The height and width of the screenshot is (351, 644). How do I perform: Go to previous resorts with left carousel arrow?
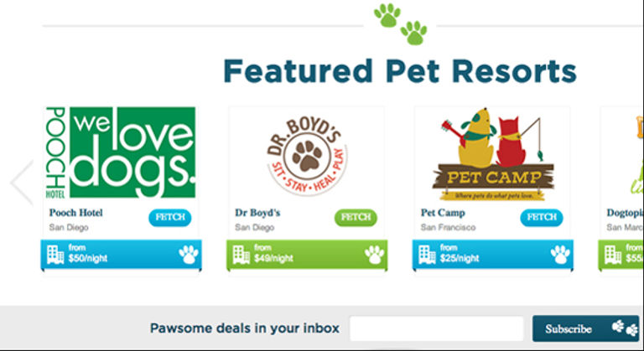pyautogui.click(x=22, y=183)
